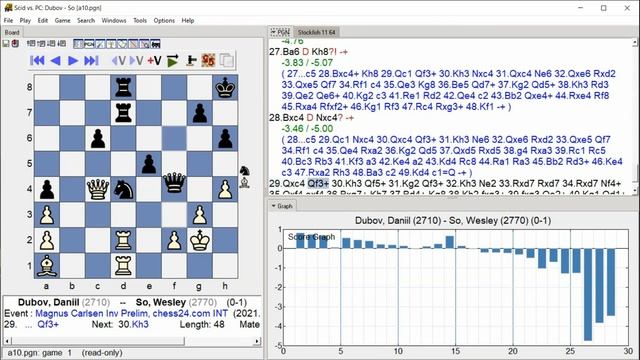Viewport: 640px width, 360px height.
Task: Load the next game toolbar icon
Action: pos(51,44)
